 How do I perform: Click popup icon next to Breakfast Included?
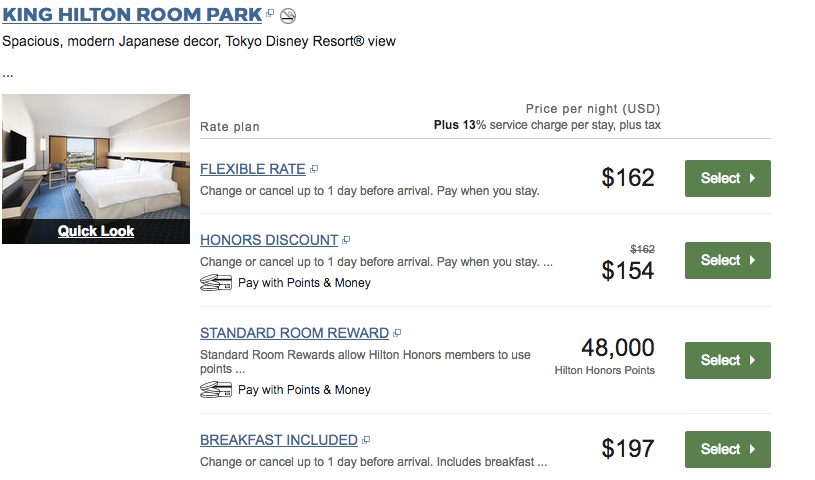point(366,441)
